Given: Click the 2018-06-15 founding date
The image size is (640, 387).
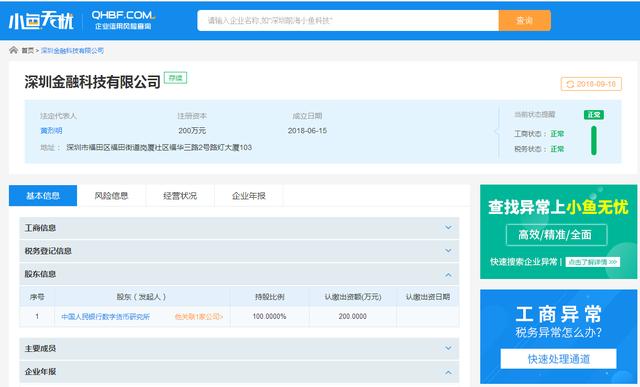Looking at the screenshot, I should pos(307,131).
